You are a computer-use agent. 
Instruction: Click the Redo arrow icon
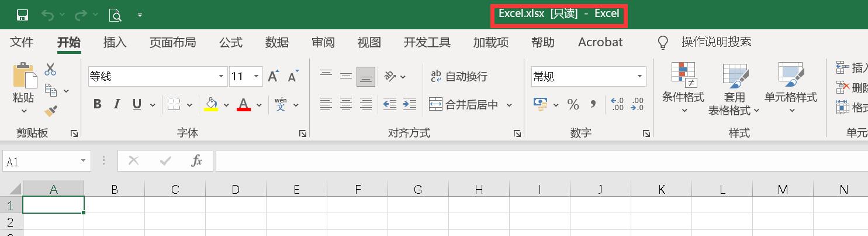[81, 15]
